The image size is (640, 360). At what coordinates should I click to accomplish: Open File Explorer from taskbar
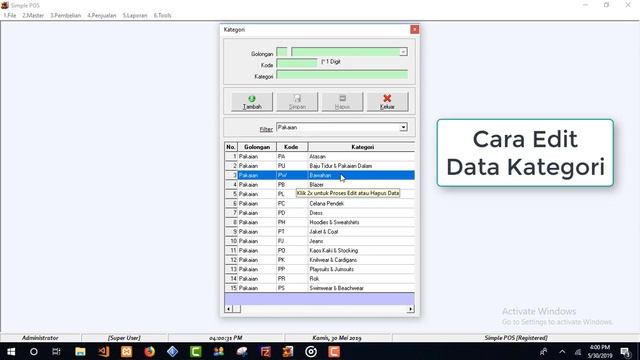[80, 351]
